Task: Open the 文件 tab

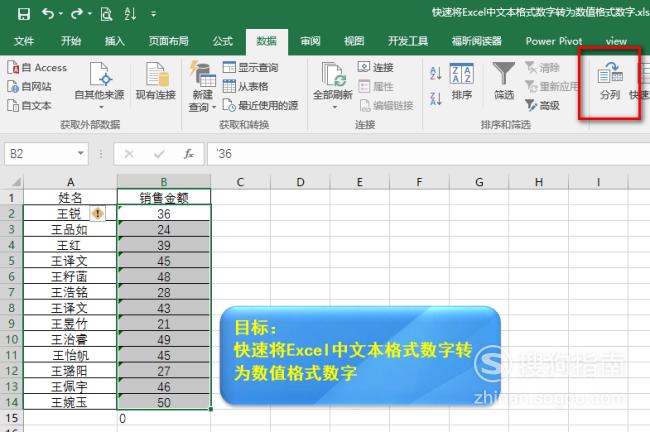Action: pyautogui.click(x=24, y=41)
